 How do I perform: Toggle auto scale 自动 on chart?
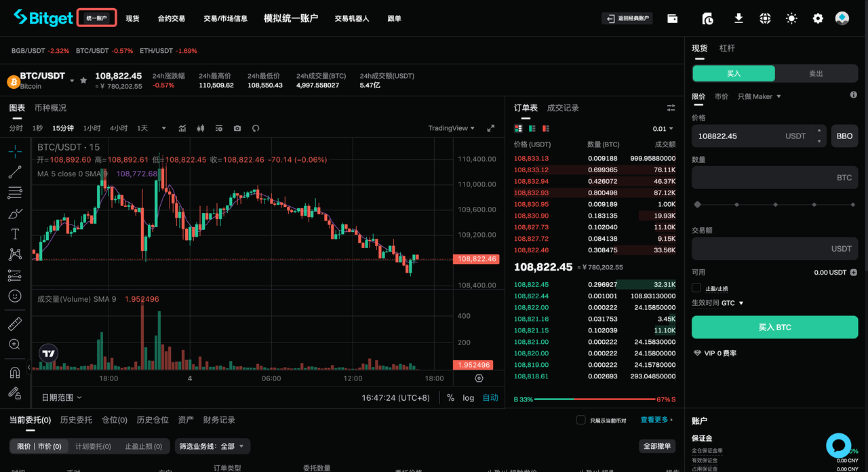pyautogui.click(x=490, y=397)
